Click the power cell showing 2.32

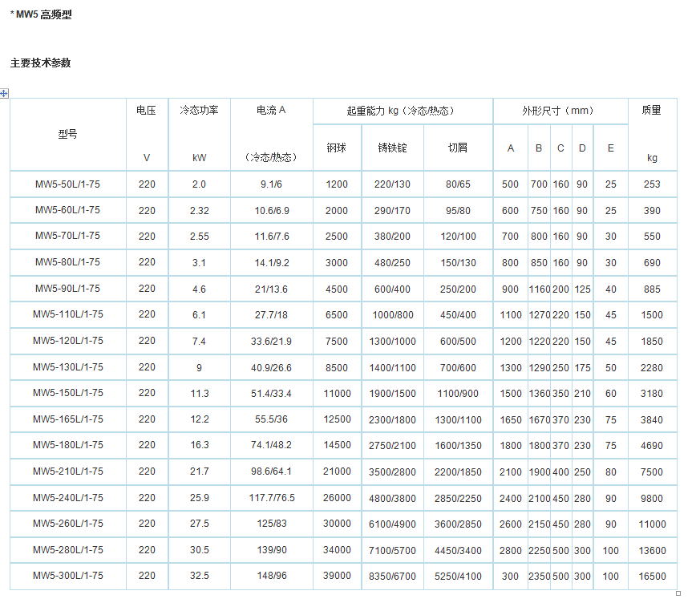tap(199, 211)
